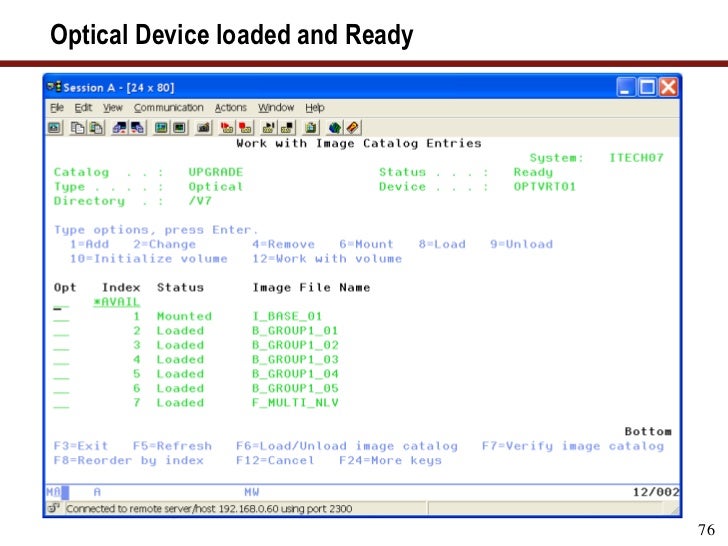This screenshot has height=546, width=728.
Task: Click the Play macro icon
Action: click(268, 128)
